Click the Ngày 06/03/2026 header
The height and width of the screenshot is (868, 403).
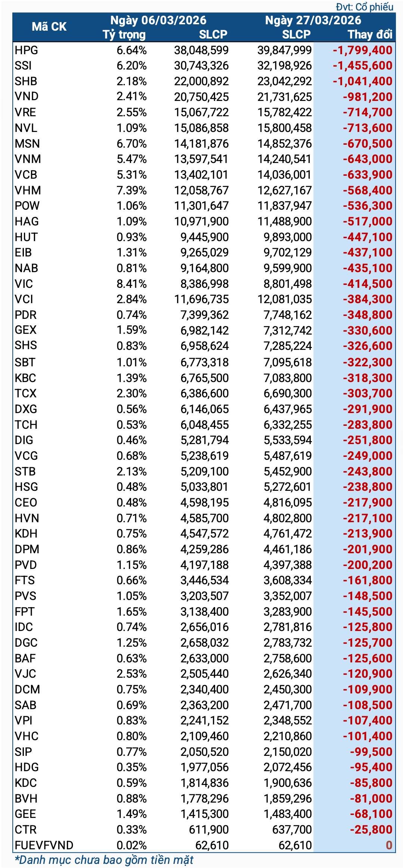tap(158, 20)
